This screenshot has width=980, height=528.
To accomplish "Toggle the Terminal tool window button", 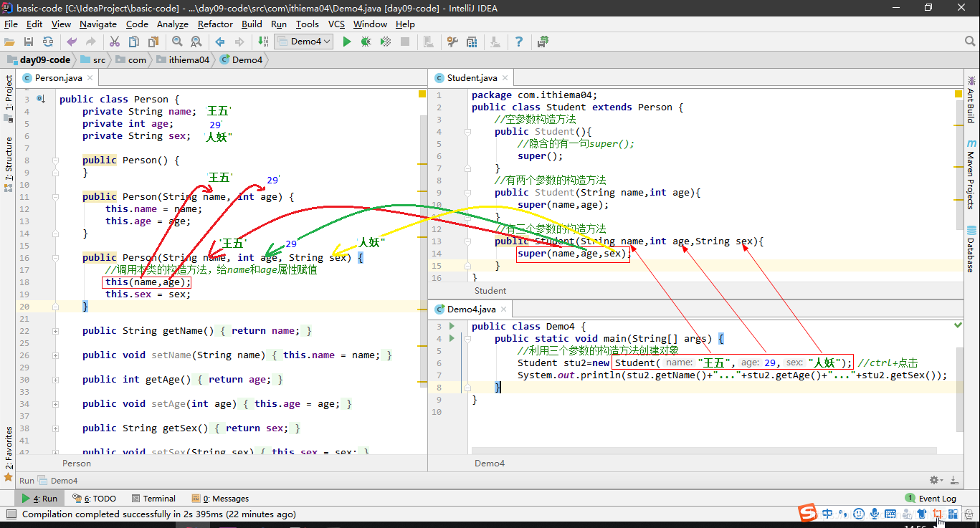I will pyautogui.click(x=153, y=498).
